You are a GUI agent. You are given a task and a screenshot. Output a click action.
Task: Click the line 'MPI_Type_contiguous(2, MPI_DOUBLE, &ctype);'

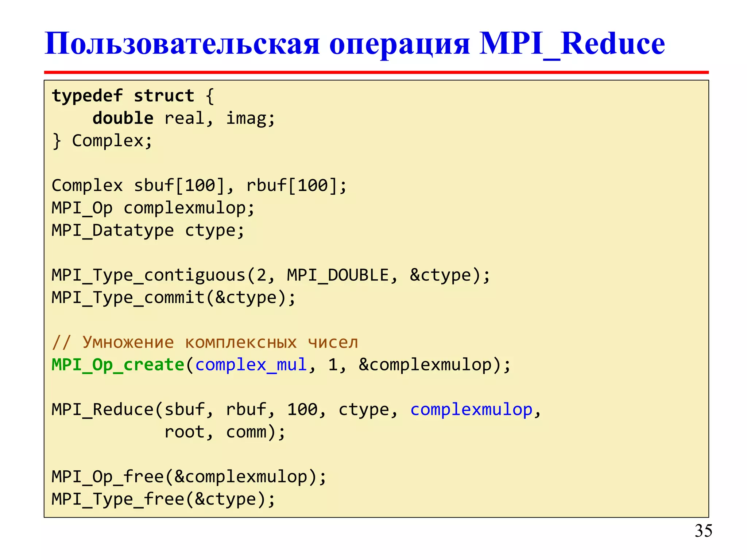click(271, 275)
